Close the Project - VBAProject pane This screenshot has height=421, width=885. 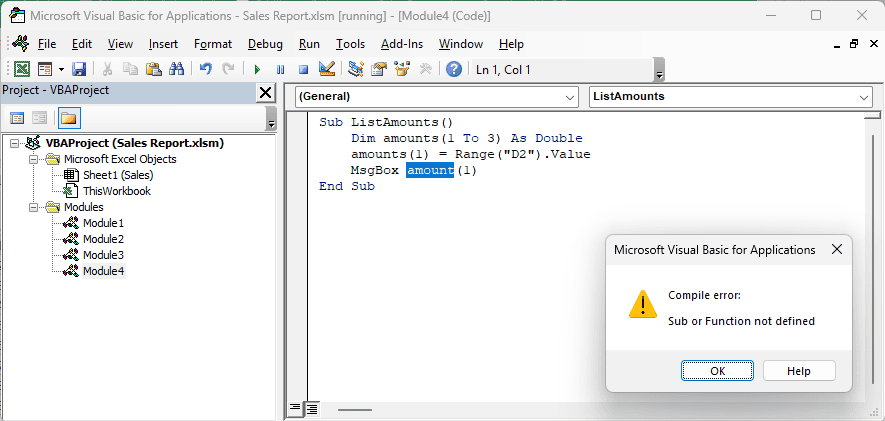click(265, 92)
